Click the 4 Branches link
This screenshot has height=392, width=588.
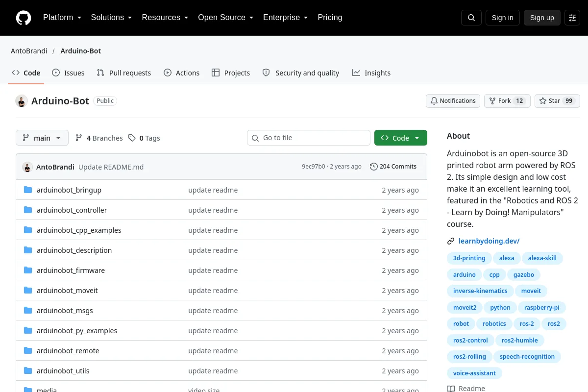(x=99, y=138)
